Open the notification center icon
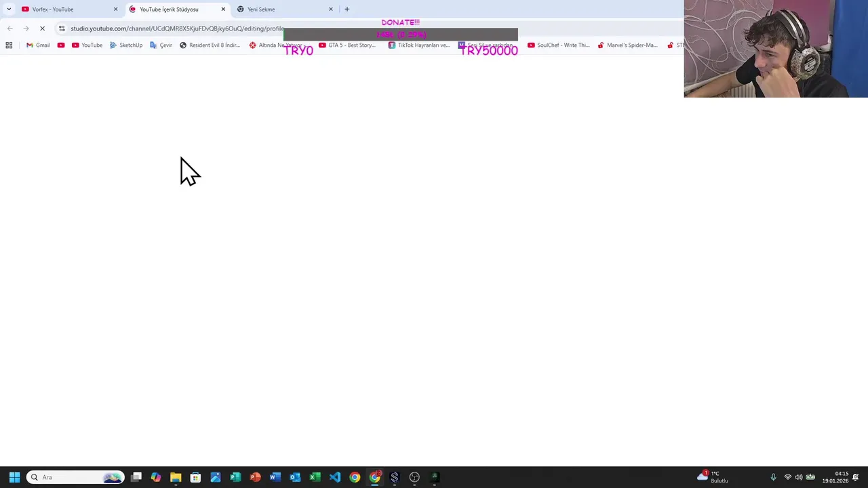This screenshot has height=488, width=868. tap(856, 477)
